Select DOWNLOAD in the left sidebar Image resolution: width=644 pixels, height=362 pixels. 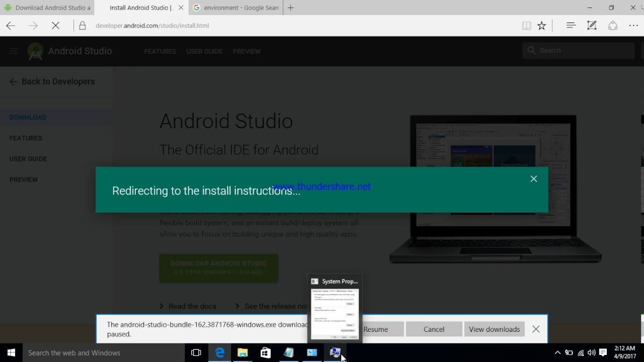28,117
